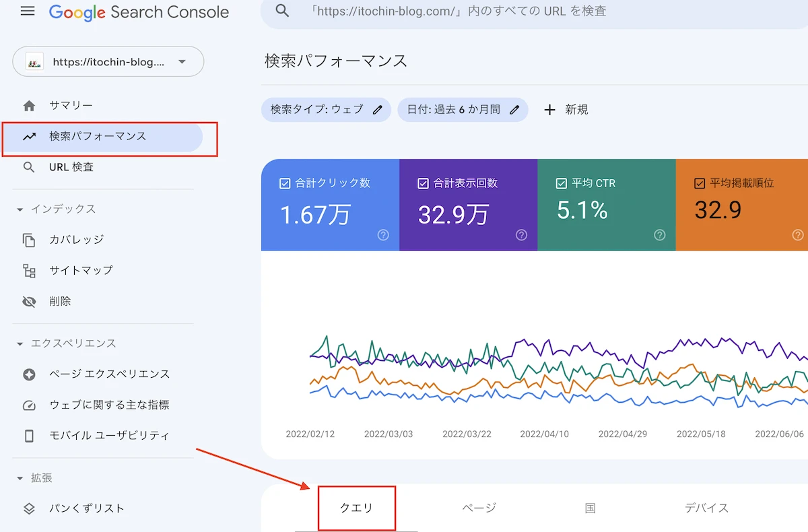This screenshot has width=808, height=532.
Task: Switch to the クエリ tab
Action: pyautogui.click(x=357, y=508)
